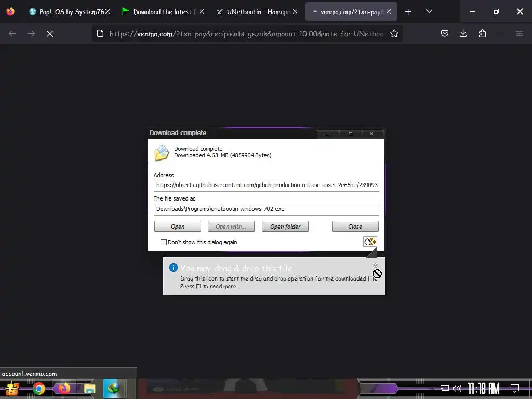Switch to Pop!_OS by System76 tab
The height and width of the screenshot is (399, 532).
pyautogui.click(x=68, y=12)
